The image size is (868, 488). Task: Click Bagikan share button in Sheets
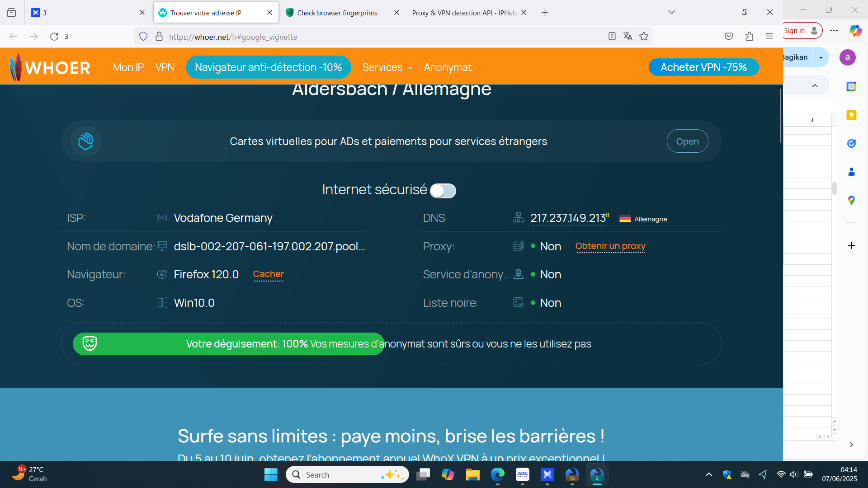click(x=797, y=57)
